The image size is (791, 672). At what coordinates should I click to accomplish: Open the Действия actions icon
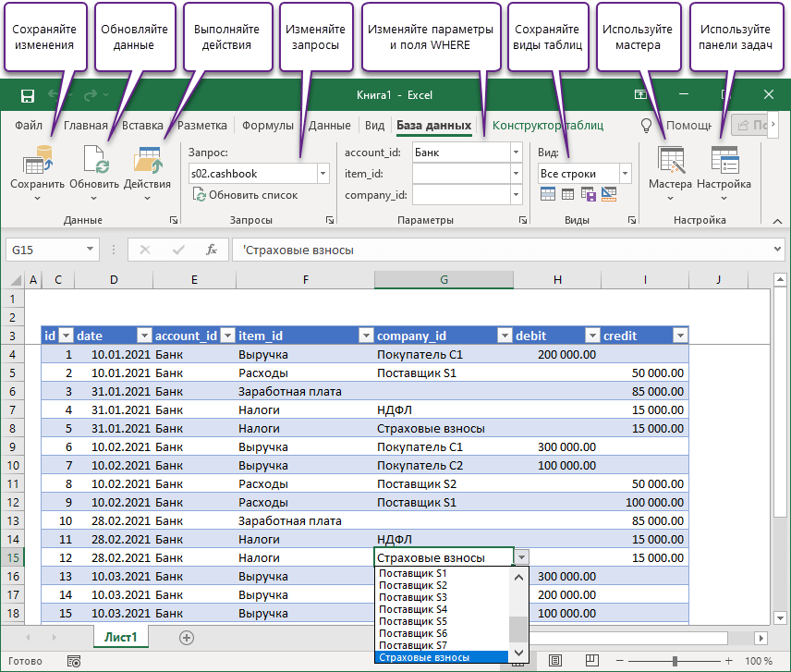(x=147, y=164)
